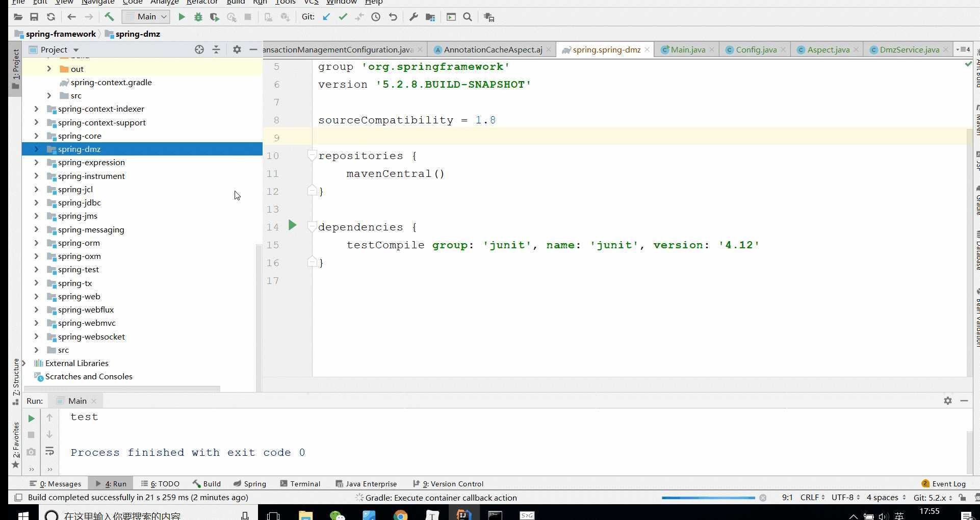The width and height of the screenshot is (980, 520).
Task: Switch to the Main.java tab
Action: click(688, 49)
